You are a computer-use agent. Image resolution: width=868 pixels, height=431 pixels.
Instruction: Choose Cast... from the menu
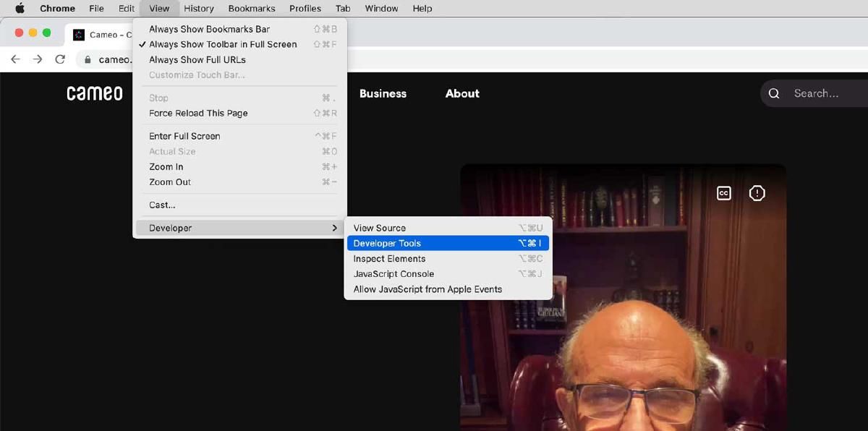[x=239, y=205]
